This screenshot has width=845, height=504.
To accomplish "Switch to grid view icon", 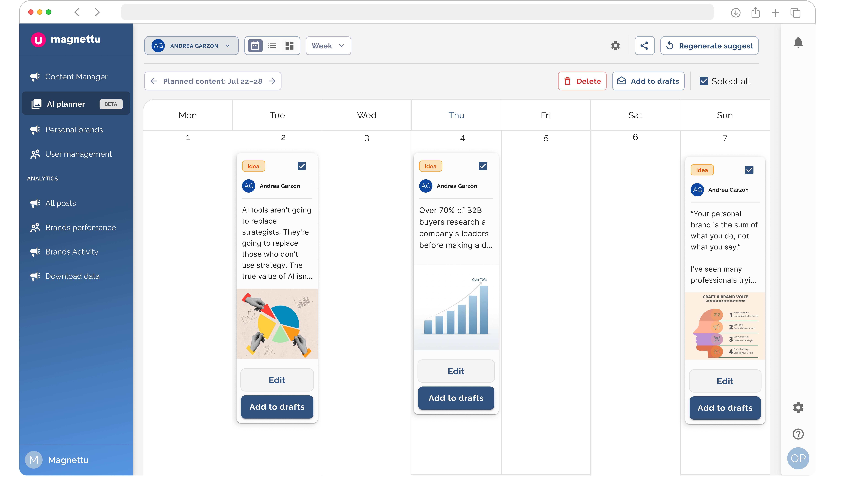I will click(289, 45).
